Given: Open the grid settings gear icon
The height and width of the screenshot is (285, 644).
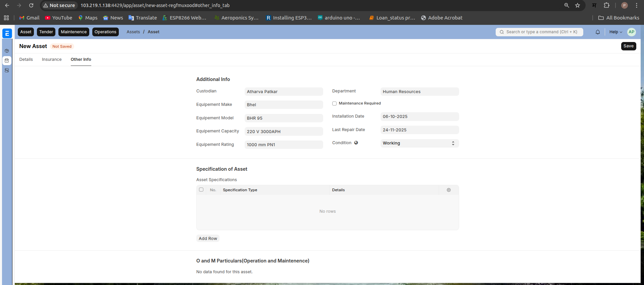Looking at the screenshot, I should 449,190.
